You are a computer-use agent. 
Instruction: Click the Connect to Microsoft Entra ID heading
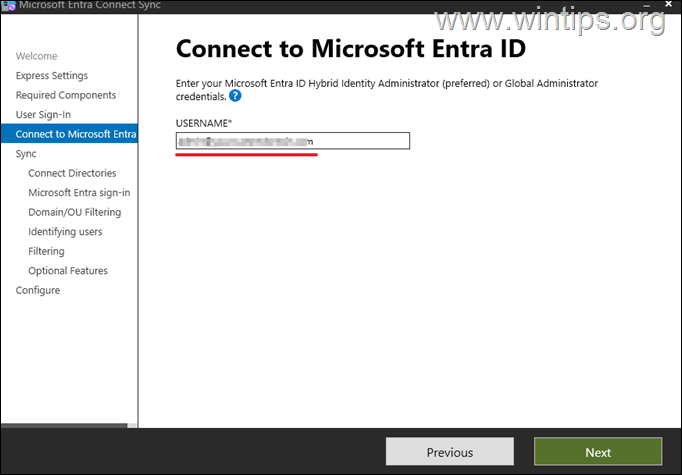point(351,48)
